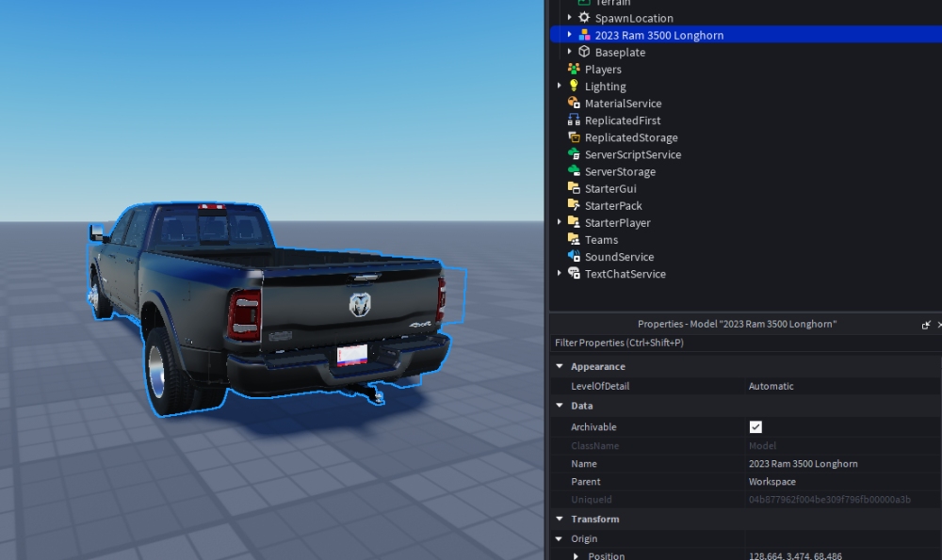Expand the Baseplate tree node
Viewport: 942px width, 560px height.
pyautogui.click(x=570, y=52)
